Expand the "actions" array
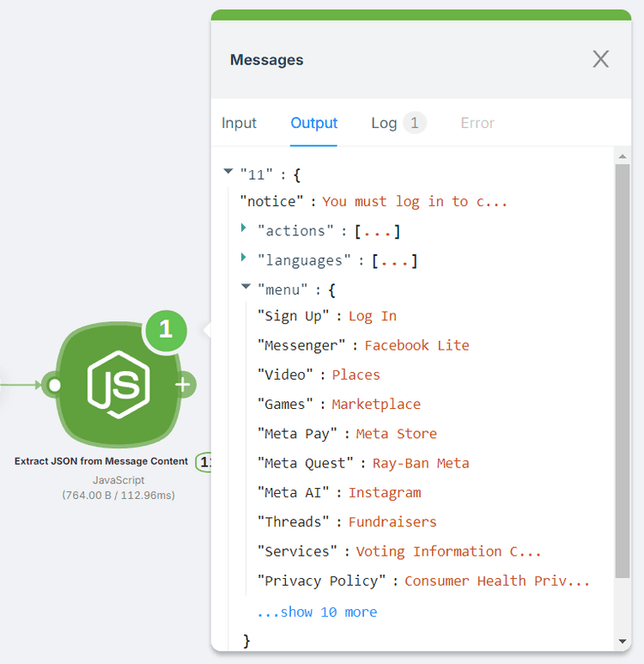644x664 pixels. (245, 229)
